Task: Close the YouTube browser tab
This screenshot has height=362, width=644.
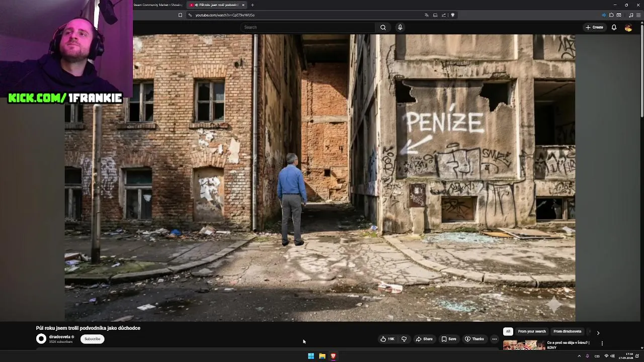Action: click(x=243, y=5)
